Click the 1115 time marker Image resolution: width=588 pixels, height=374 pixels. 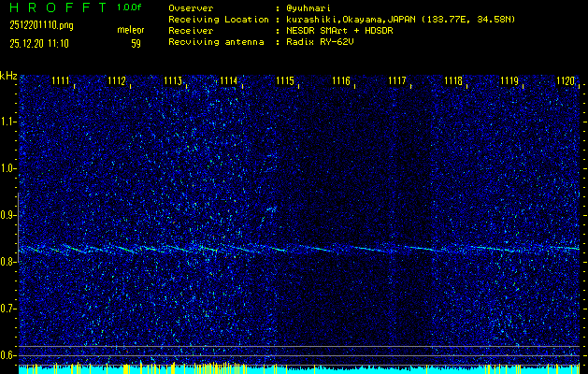[x=285, y=81]
